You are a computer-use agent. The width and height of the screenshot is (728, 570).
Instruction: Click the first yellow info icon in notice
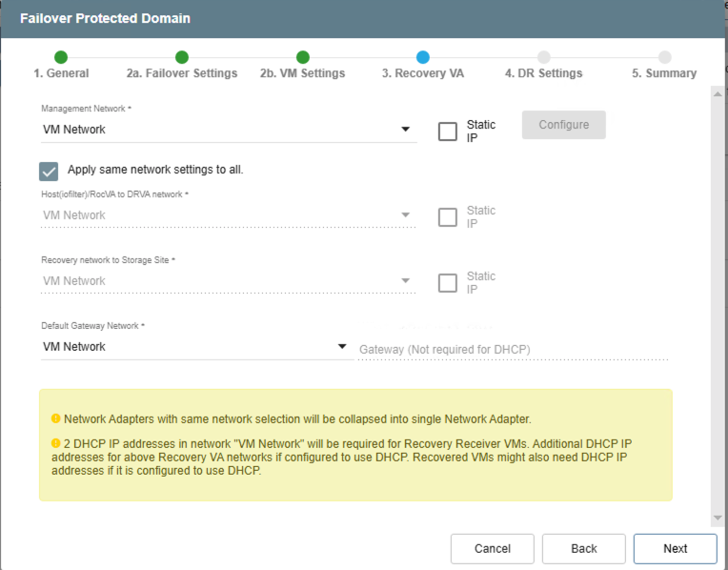click(x=55, y=418)
